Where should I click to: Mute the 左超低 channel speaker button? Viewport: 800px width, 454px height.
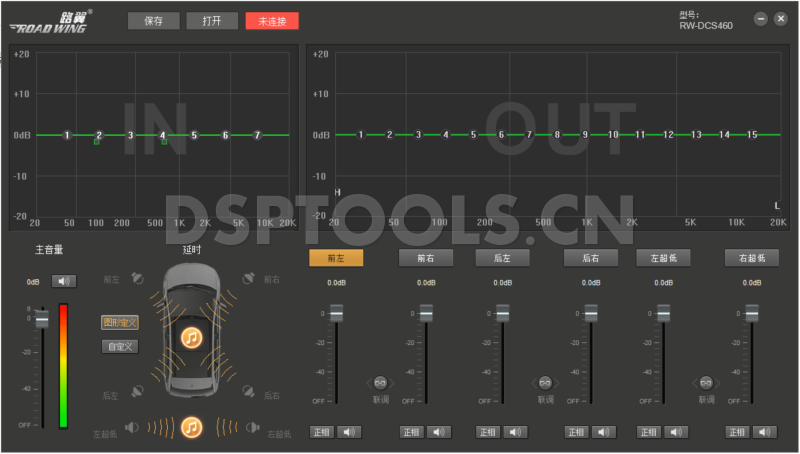676,432
